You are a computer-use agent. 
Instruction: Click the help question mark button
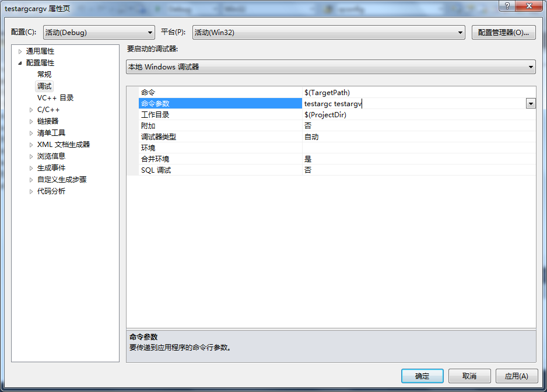click(507, 6)
